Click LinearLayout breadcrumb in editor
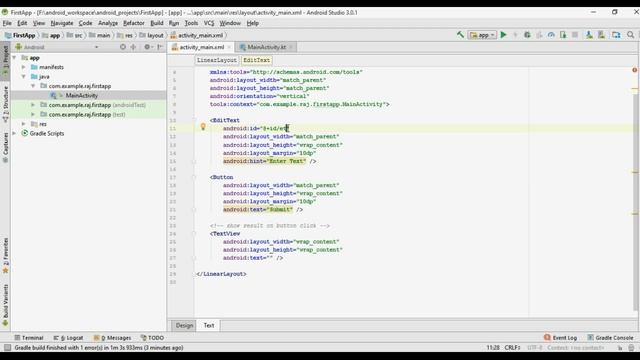The width and height of the screenshot is (640, 360). (x=217, y=60)
